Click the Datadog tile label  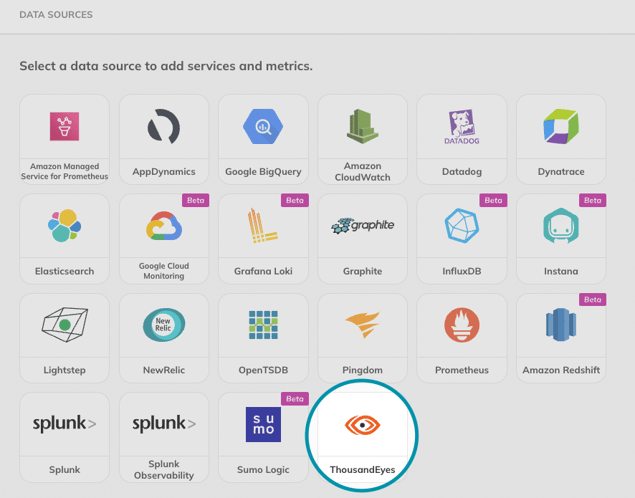click(x=462, y=172)
